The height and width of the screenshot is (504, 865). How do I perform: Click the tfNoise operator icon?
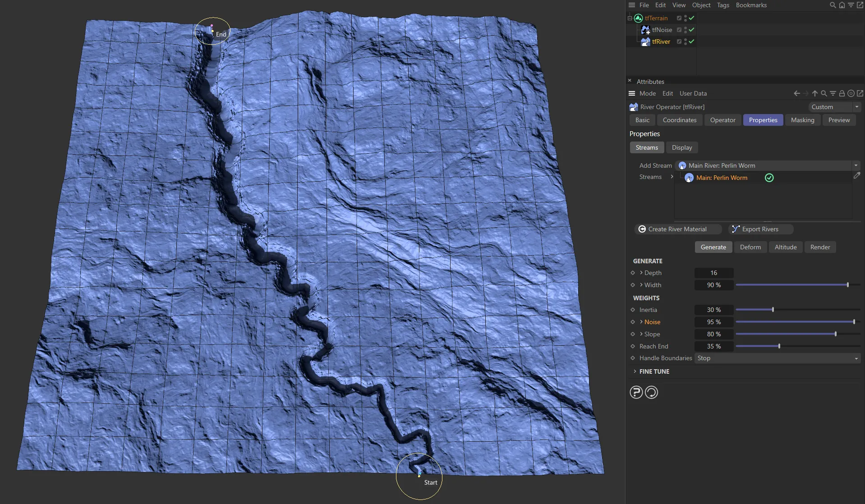[645, 30]
